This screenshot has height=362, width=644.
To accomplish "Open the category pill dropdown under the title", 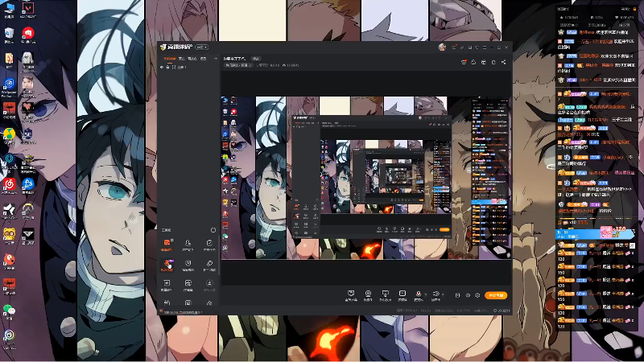I will point(238,65).
